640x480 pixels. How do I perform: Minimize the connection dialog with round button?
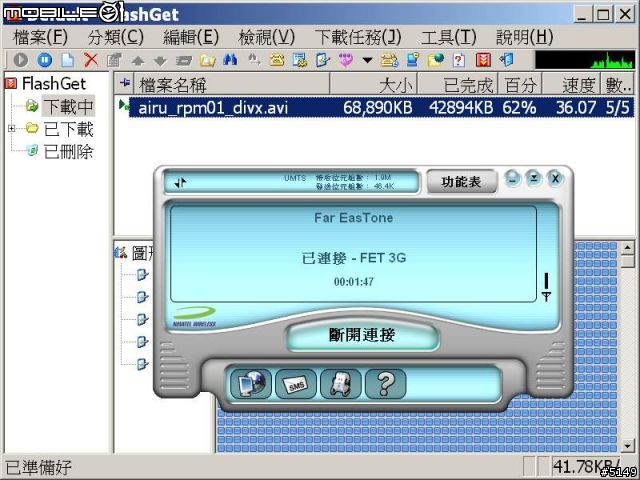pyautogui.click(x=512, y=179)
